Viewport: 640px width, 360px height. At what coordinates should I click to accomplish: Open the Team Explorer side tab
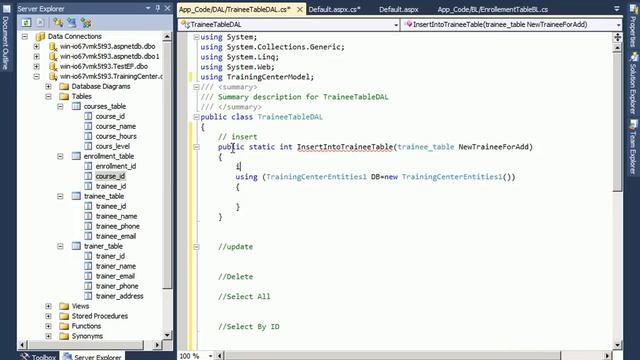tap(633, 147)
